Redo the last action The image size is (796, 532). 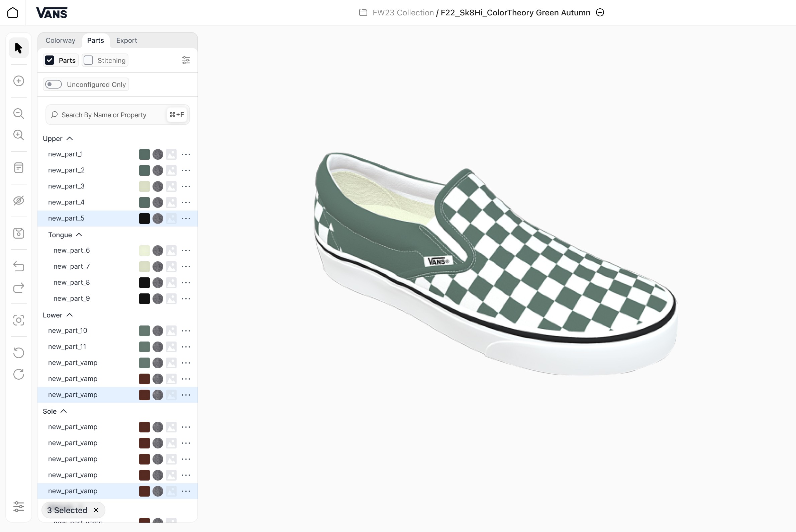tap(19, 288)
